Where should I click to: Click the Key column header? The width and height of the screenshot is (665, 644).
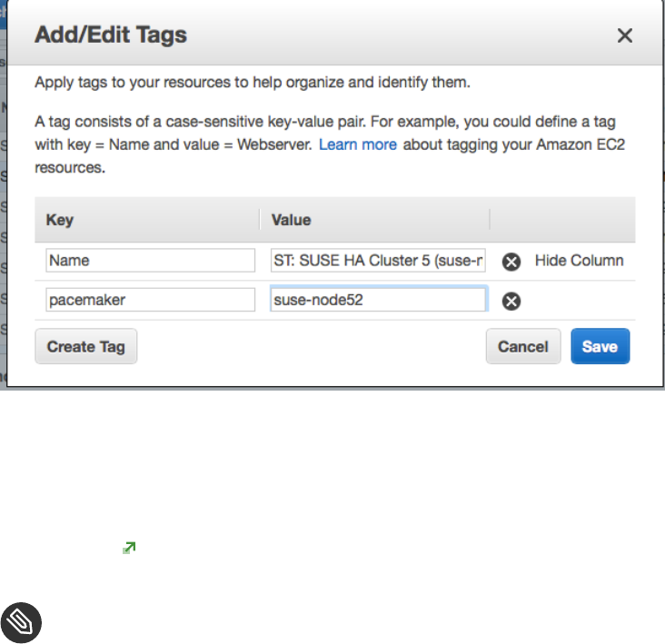click(x=60, y=220)
